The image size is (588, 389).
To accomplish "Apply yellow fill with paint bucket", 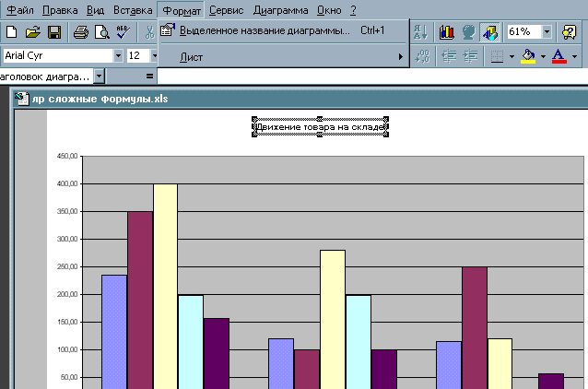I will click(528, 56).
